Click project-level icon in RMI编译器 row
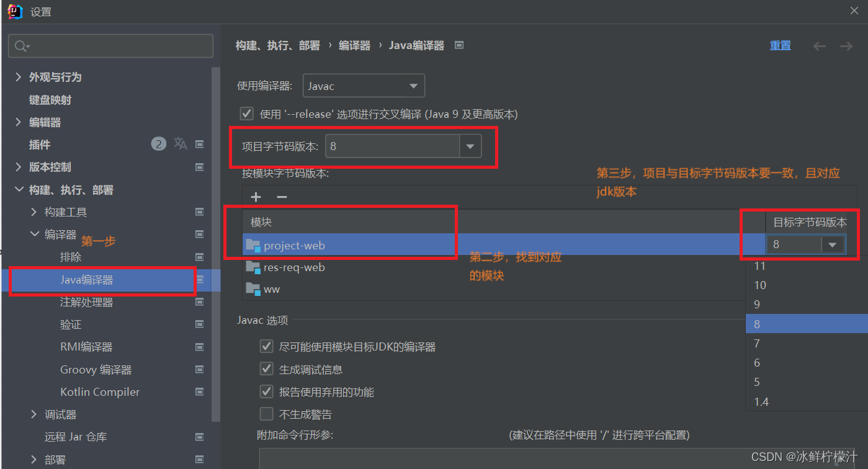Image resolution: width=868 pixels, height=469 pixels. tap(200, 347)
